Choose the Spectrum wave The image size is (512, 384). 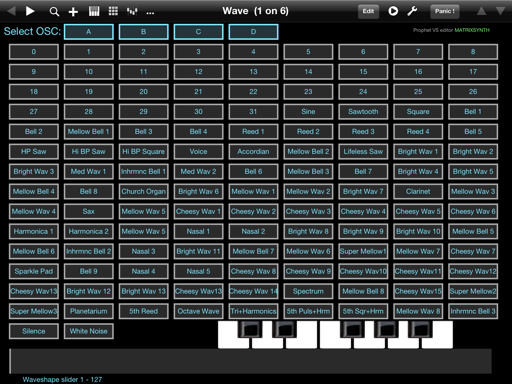tap(308, 292)
